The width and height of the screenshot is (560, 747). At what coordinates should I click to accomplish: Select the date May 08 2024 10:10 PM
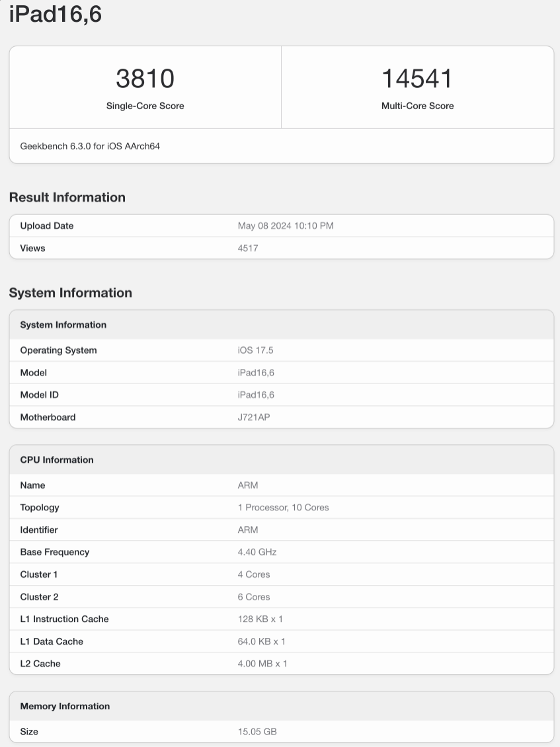(x=286, y=226)
